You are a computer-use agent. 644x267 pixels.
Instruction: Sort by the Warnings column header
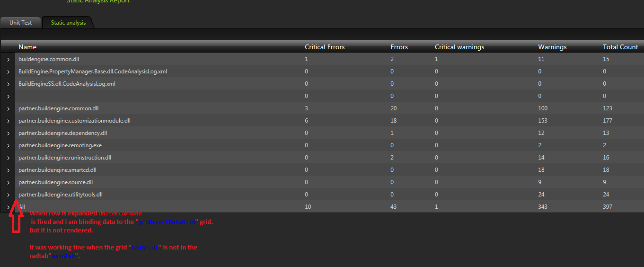coord(552,47)
